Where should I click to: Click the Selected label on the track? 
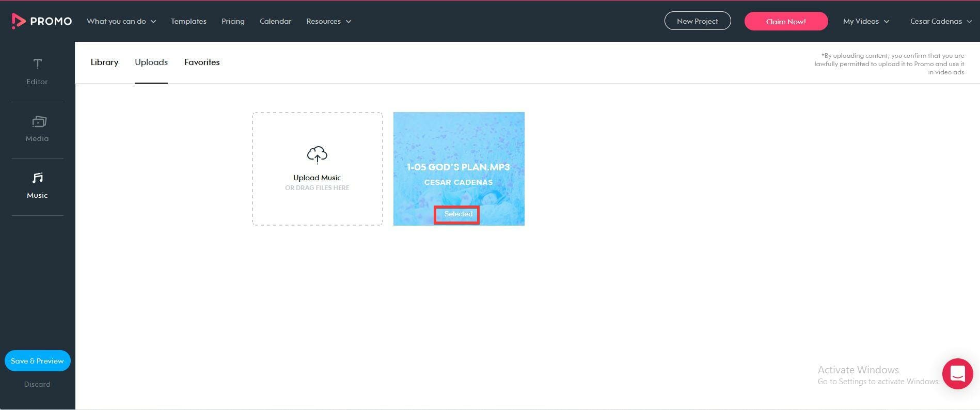(458, 214)
